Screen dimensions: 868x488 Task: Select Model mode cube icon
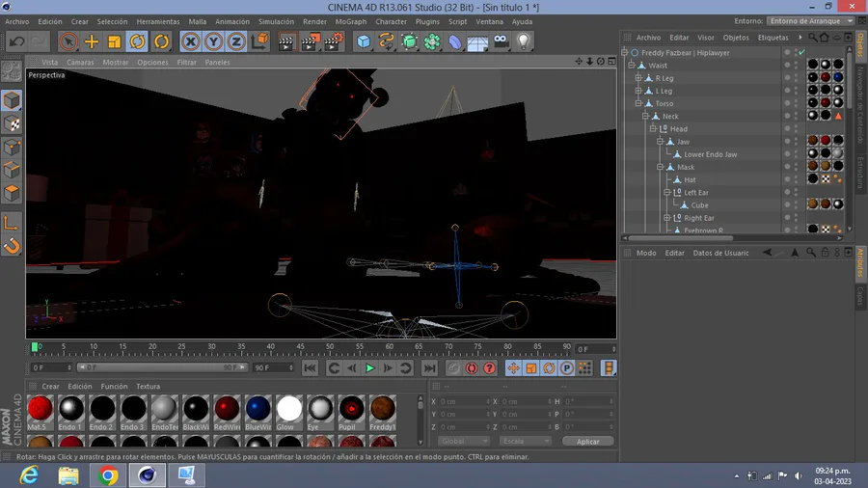click(x=11, y=100)
